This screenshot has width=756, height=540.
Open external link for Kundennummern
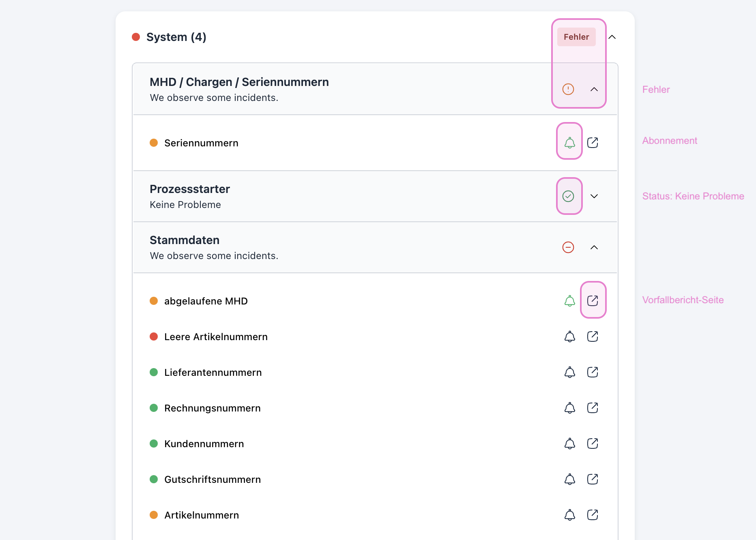pyautogui.click(x=593, y=444)
